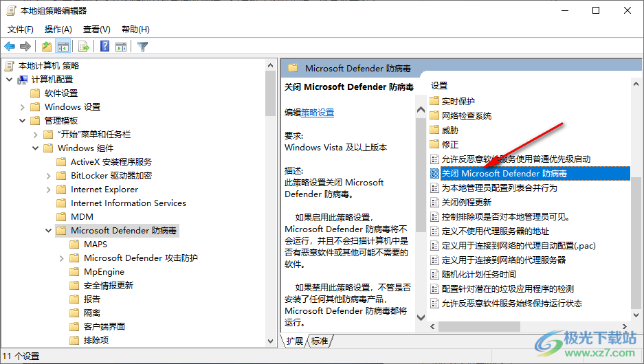Image resolution: width=644 pixels, height=364 pixels.
Task: Click the tree pane scroll-down arrow
Action: (270, 341)
